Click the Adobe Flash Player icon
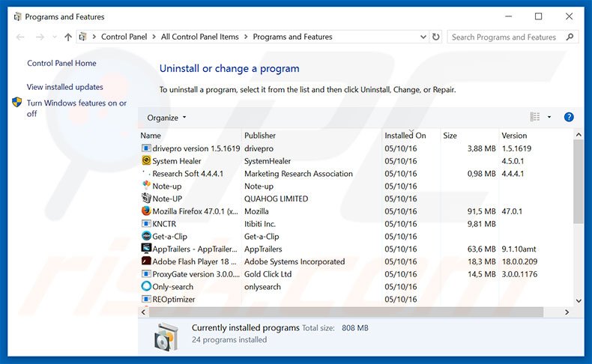Viewport: 592px width, 364px height. click(146, 261)
